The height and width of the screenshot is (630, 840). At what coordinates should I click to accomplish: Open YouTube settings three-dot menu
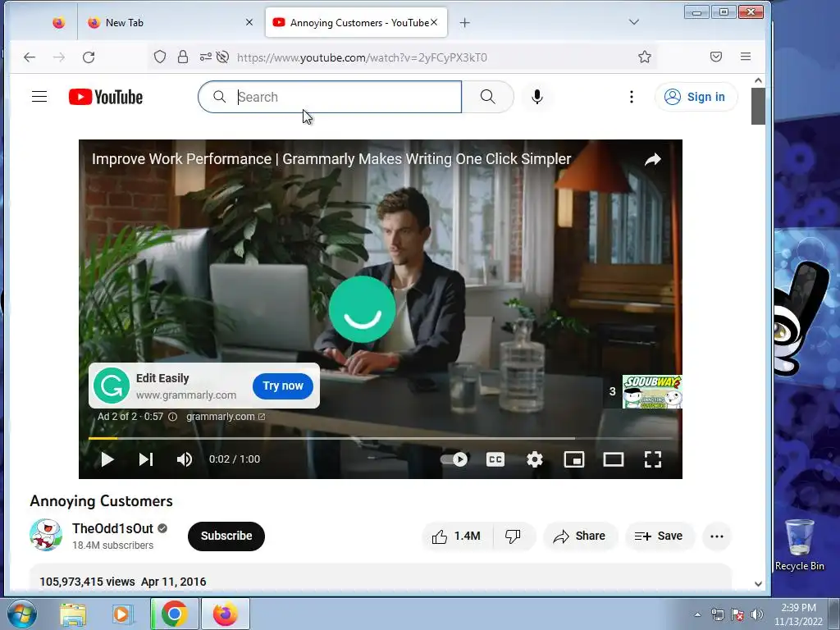pos(632,97)
